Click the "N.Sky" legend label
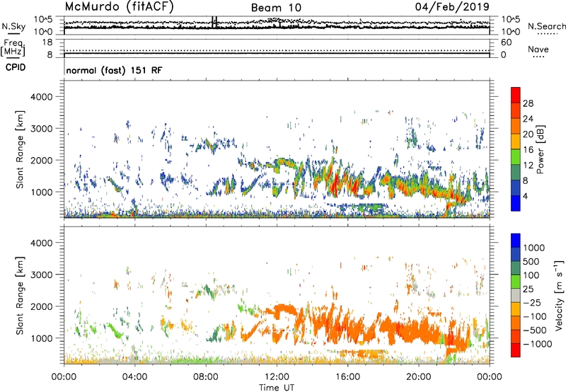This screenshot has width=566, height=392. 13,26
